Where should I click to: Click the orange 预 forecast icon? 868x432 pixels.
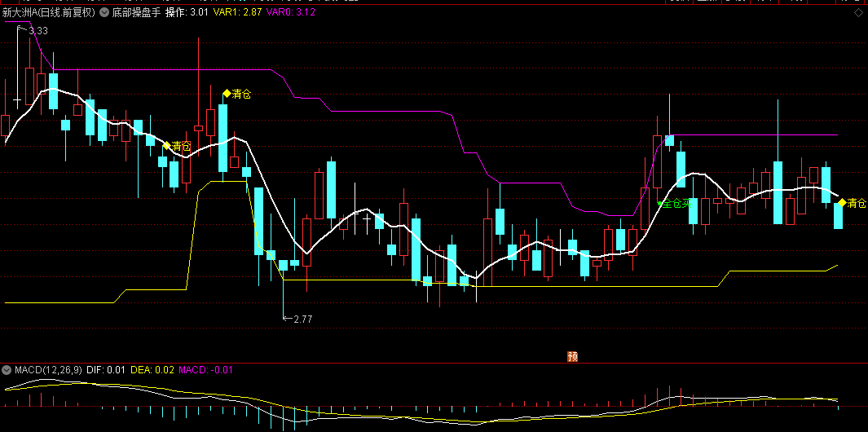572,357
